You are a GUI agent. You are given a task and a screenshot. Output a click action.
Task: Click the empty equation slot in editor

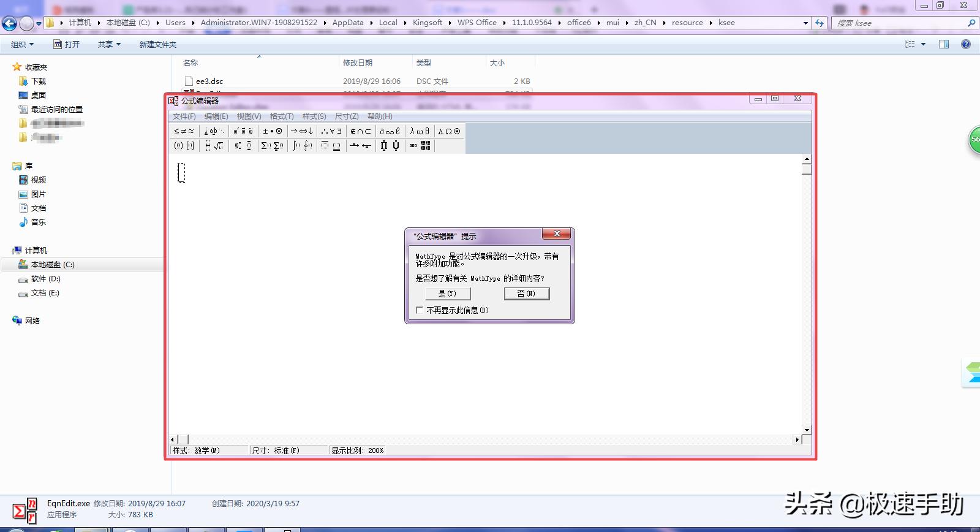[181, 172]
